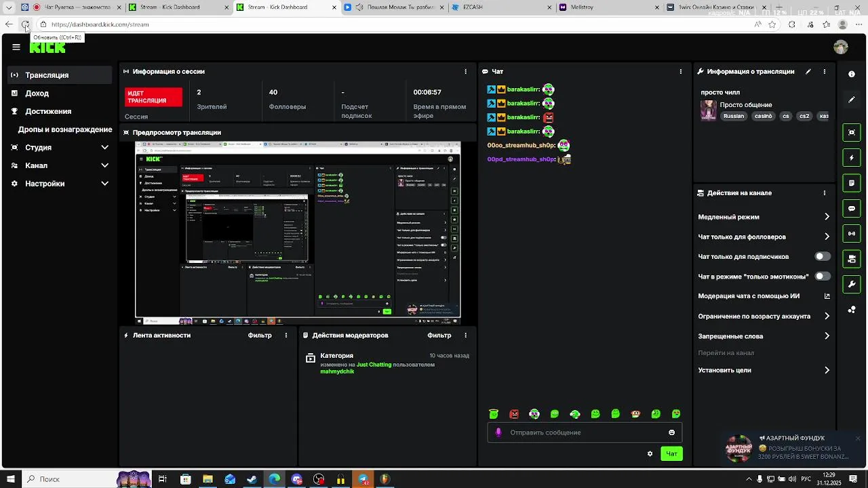Open chat settings gear beside Чат button
Viewport: 868px width, 488px height.
[x=650, y=454]
